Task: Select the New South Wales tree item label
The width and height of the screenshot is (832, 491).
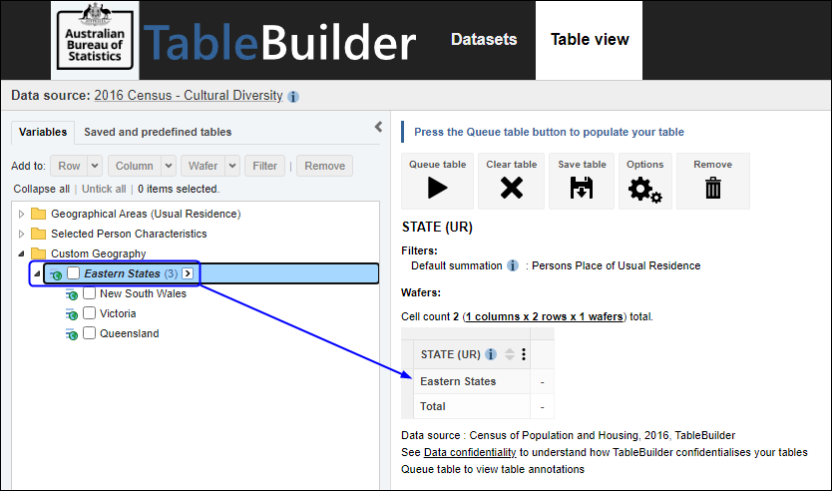Action: point(143,294)
